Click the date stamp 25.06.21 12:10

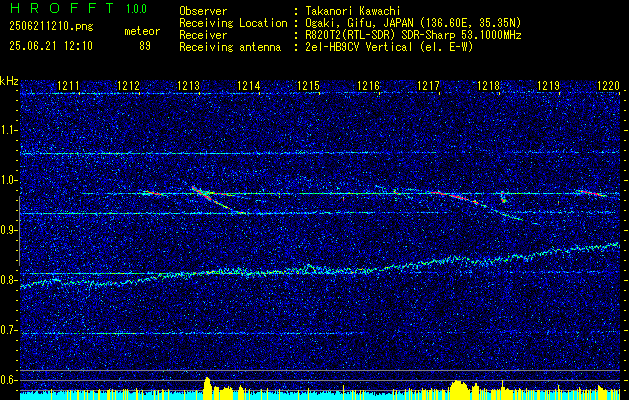click(x=51, y=46)
